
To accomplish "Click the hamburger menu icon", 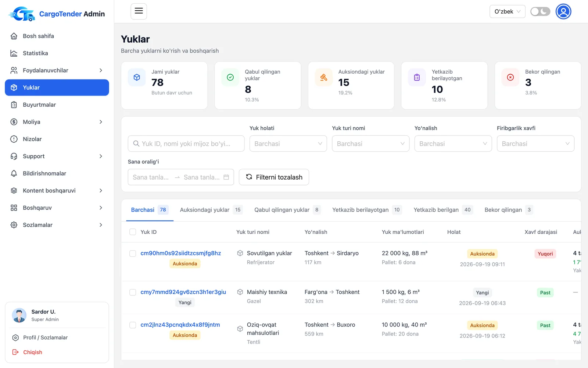I will [x=139, y=11].
